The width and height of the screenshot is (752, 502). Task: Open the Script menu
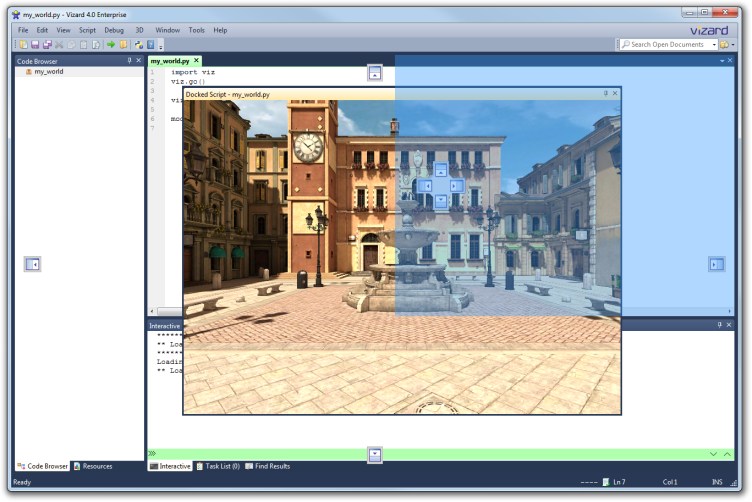(x=87, y=30)
